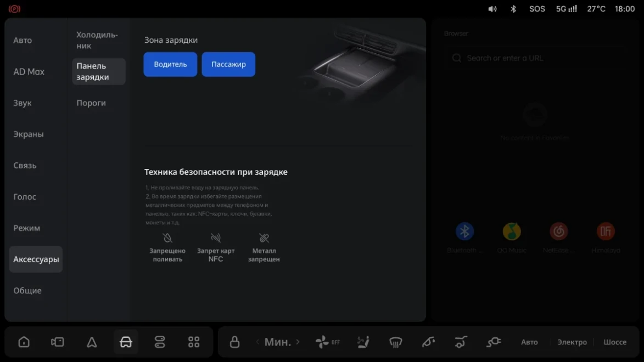
Task: Open the trunk control icon
Action: pyautogui.click(x=461, y=342)
